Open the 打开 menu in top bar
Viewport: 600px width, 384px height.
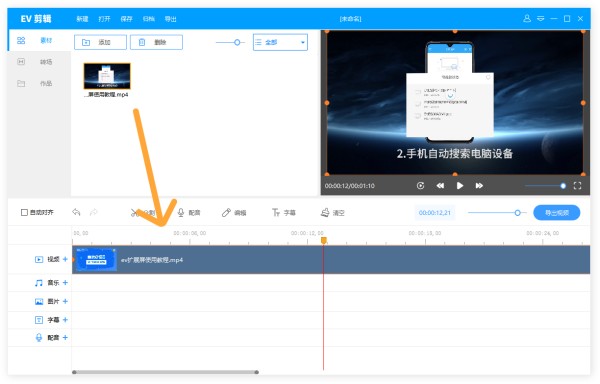tap(104, 19)
